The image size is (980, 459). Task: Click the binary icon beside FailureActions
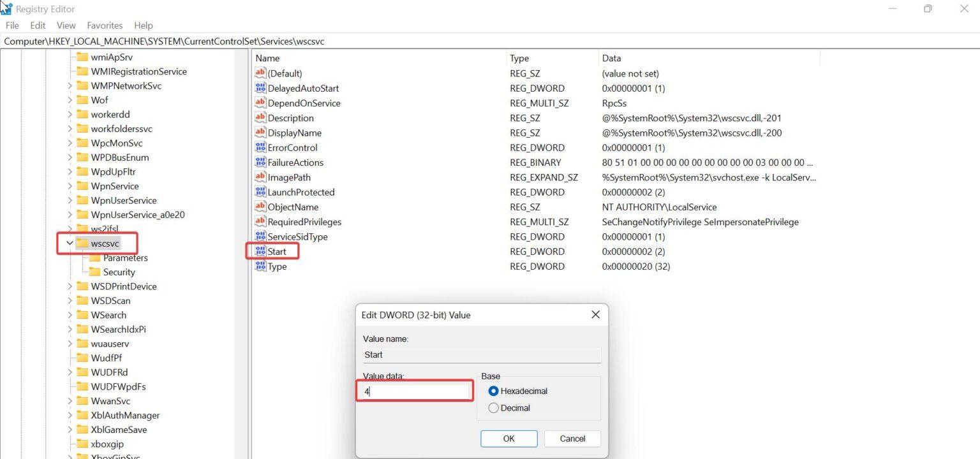[x=260, y=163]
